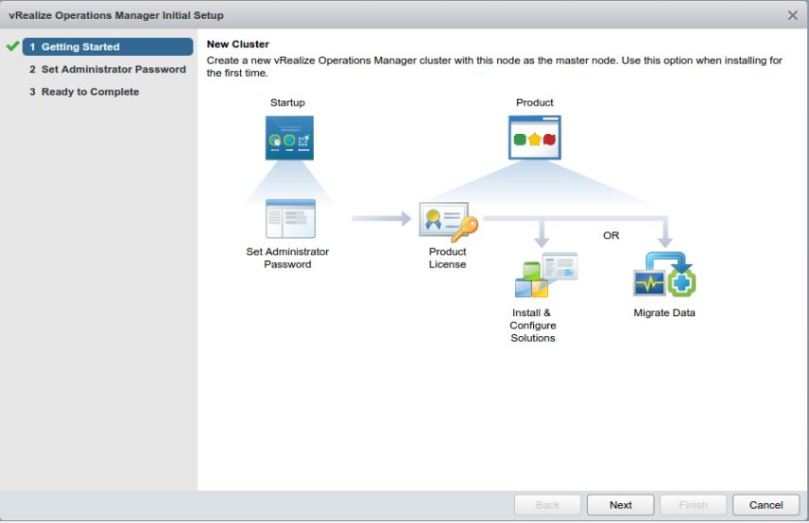Click the Set Administrator Password form icon
This screenshot has height=523, width=809.
point(290,218)
